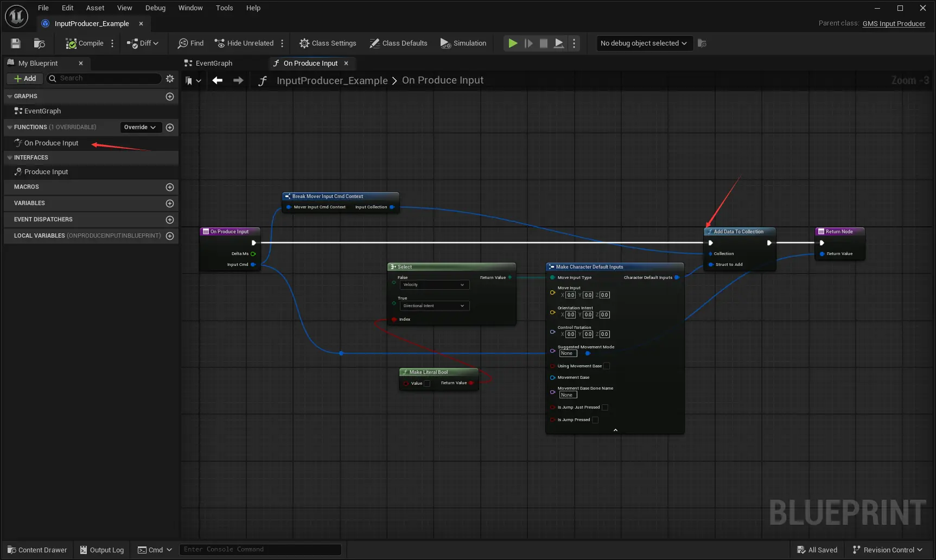Open the Debug menu

click(155, 8)
